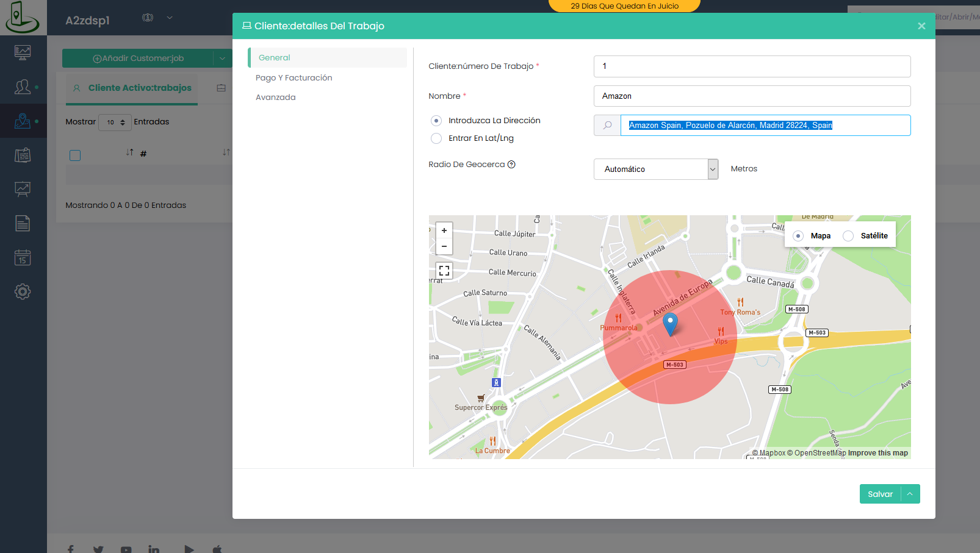This screenshot has height=553, width=980.
Task: Close the Cliente:detalles Del Trabajo dialog
Action: [921, 26]
